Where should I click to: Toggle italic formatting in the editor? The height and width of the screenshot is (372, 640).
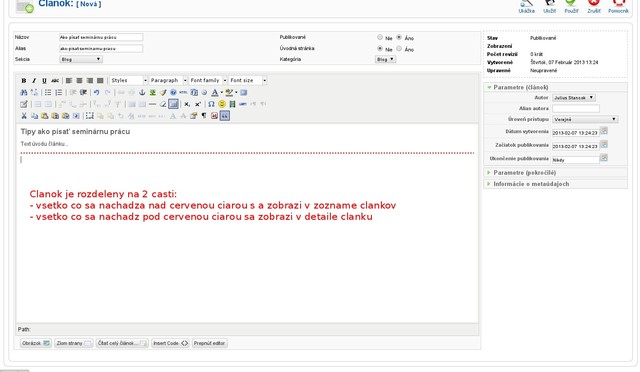(x=34, y=80)
